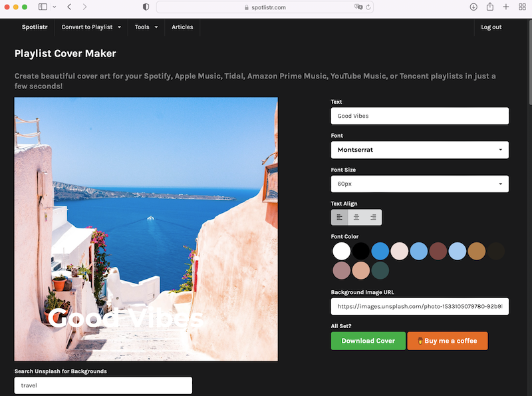Open the Tools menu in navbar
Image resolution: width=532 pixels, height=396 pixels.
(146, 27)
